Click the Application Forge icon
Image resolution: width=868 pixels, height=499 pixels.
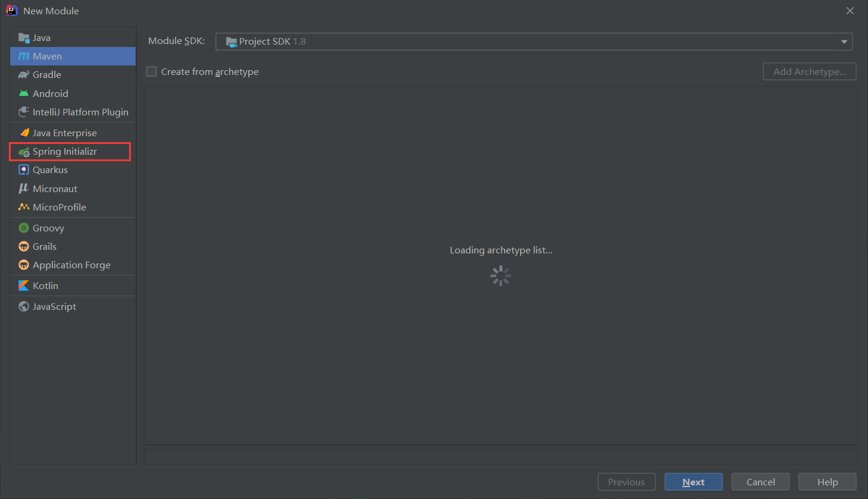tap(24, 265)
